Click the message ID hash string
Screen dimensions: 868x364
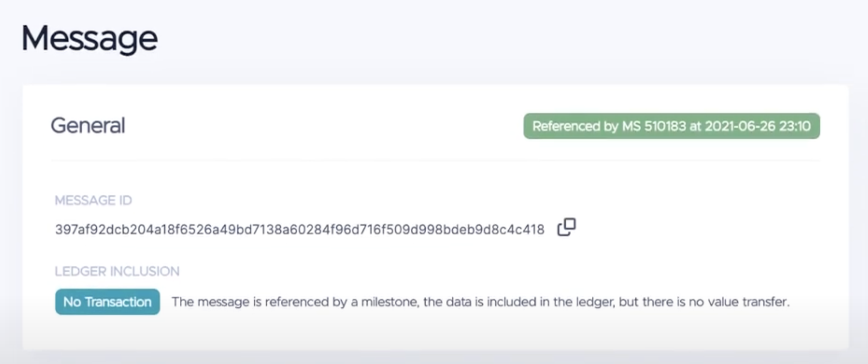pos(299,229)
